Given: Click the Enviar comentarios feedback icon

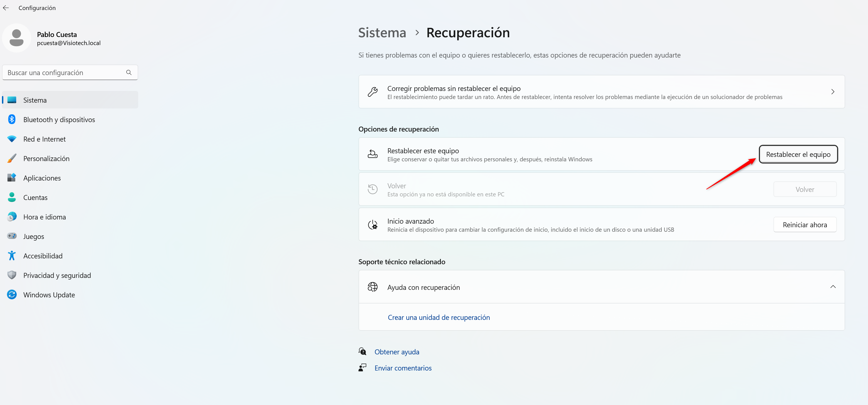Looking at the screenshot, I should (x=362, y=367).
